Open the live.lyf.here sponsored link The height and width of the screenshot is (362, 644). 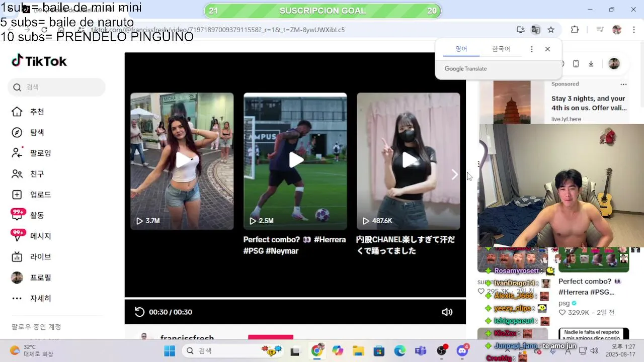click(566, 119)
